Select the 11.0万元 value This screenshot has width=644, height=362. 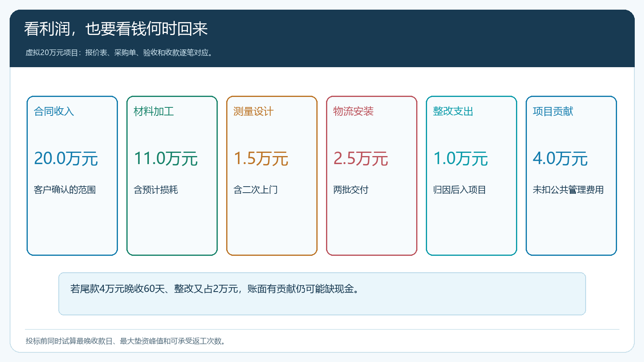point(165,158)
